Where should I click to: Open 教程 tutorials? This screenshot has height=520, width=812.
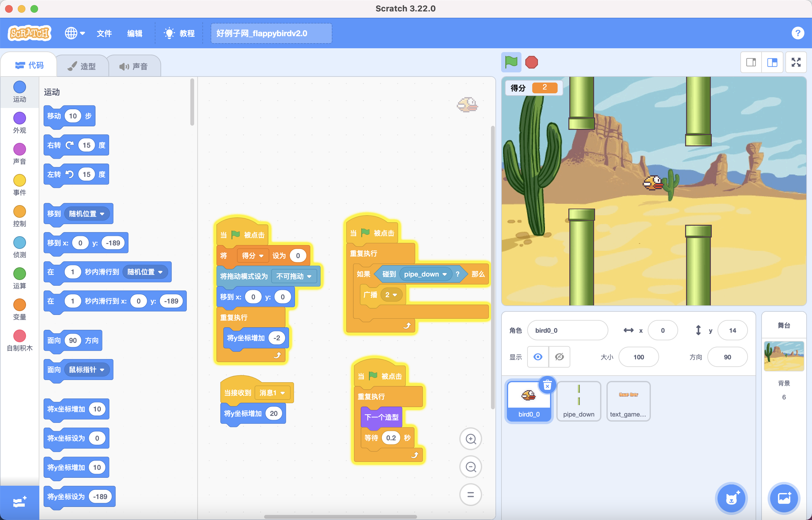tap(179, 33)
